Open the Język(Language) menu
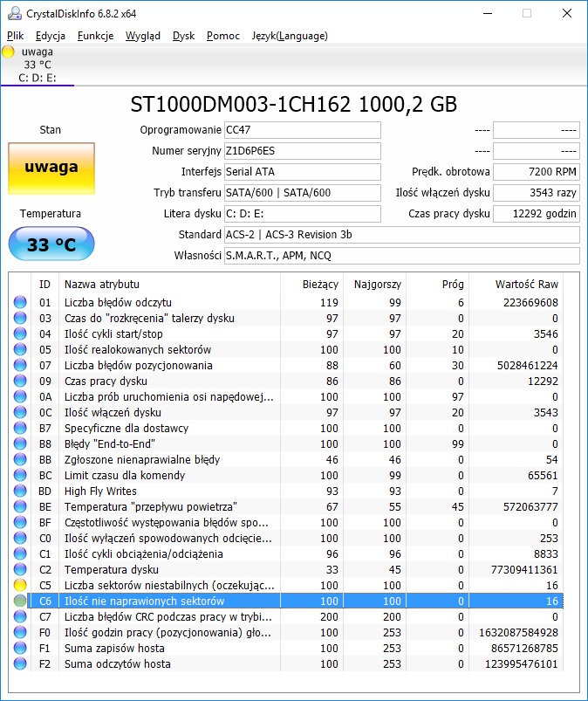Screen dimensions: 588x701 pyautogui.click(x=289, y=36)
